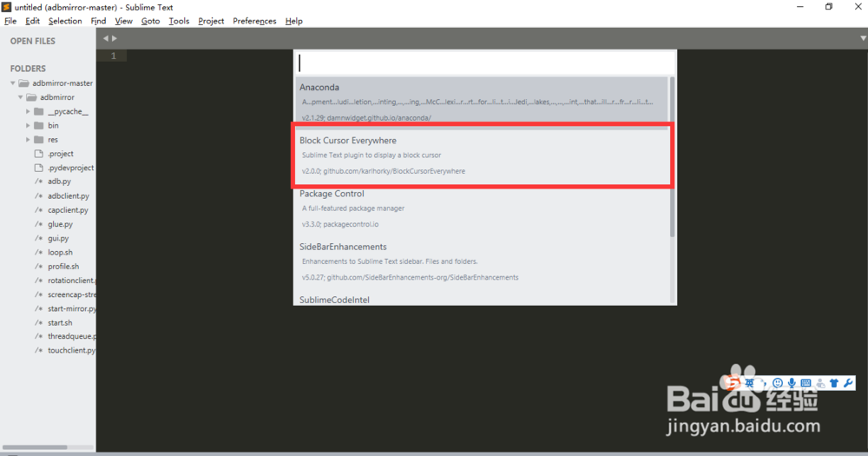This screenshot has height=456, width=868.
Task: Open touchclient.py in the sidebar
Action: point(71,350)
